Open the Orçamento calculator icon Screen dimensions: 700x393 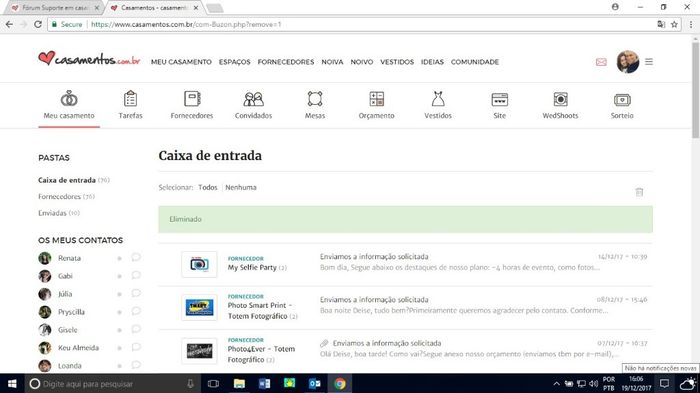pyautogui.click(x=376, y=99)
